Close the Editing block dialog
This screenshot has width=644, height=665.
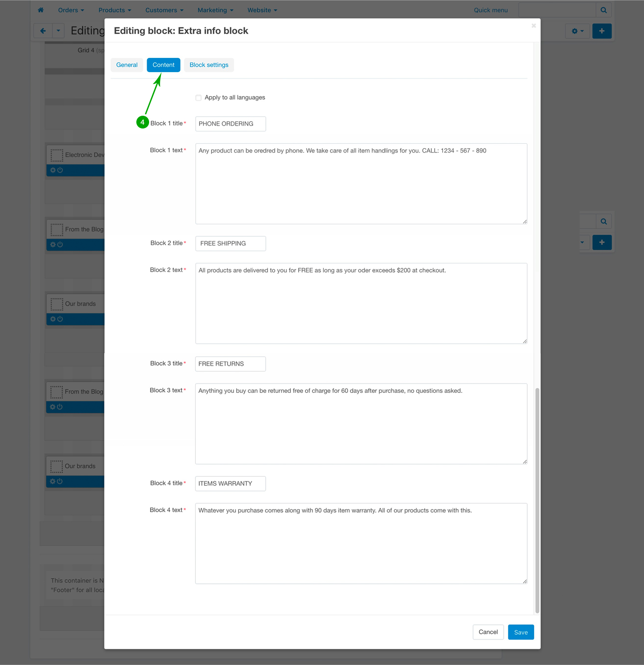point(534,26)
